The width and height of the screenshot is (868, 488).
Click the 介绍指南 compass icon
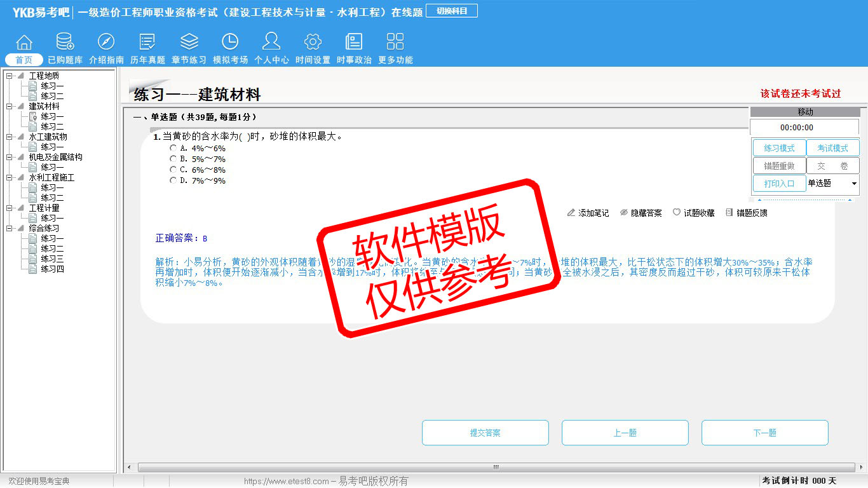pyautogui.click(x=106, y=43)
